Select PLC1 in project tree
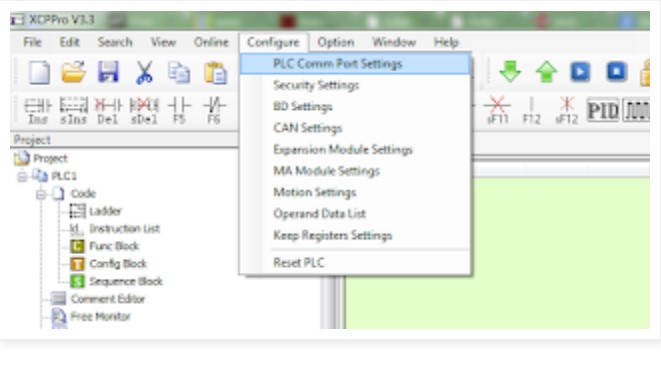This screenshot has height=381, width=661. (64, 176)
